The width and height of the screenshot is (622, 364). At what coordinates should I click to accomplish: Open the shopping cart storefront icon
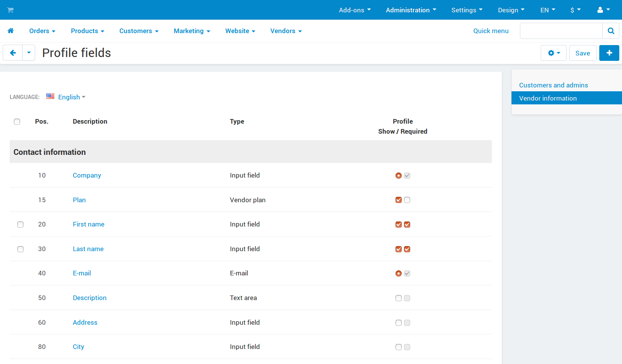point(10,10)
